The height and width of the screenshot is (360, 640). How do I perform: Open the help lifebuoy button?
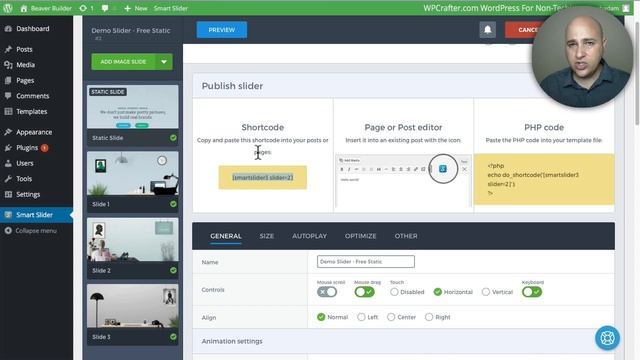(x=607, y=338)
